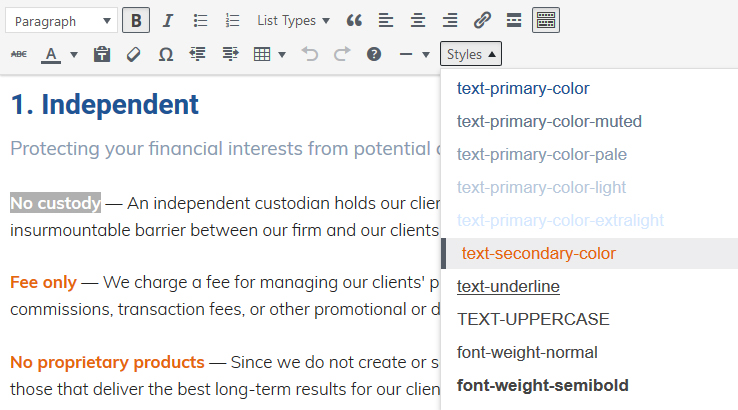This screenshot has width=738, height=410.
Task: Open keyboard shortcuts help
Action: [x=374, y=54]
